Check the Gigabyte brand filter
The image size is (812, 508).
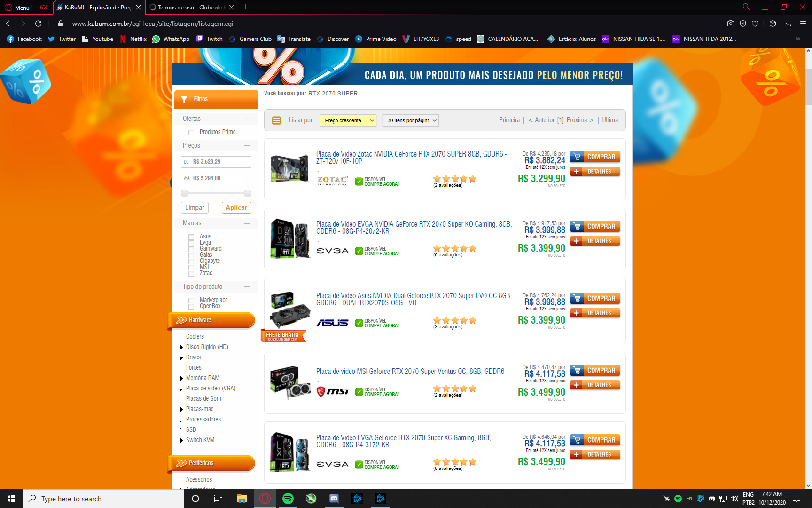[x=191, y=262]
